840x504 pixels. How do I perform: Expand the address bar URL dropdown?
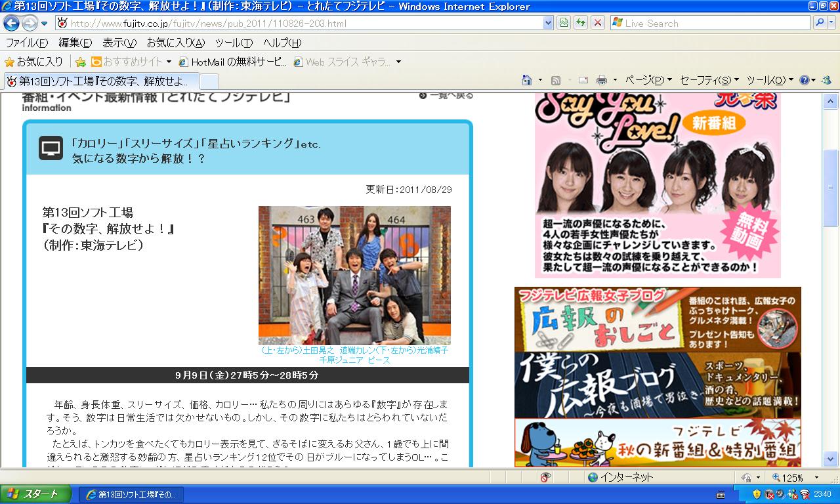pyautogui.click(x=549, y=24)
